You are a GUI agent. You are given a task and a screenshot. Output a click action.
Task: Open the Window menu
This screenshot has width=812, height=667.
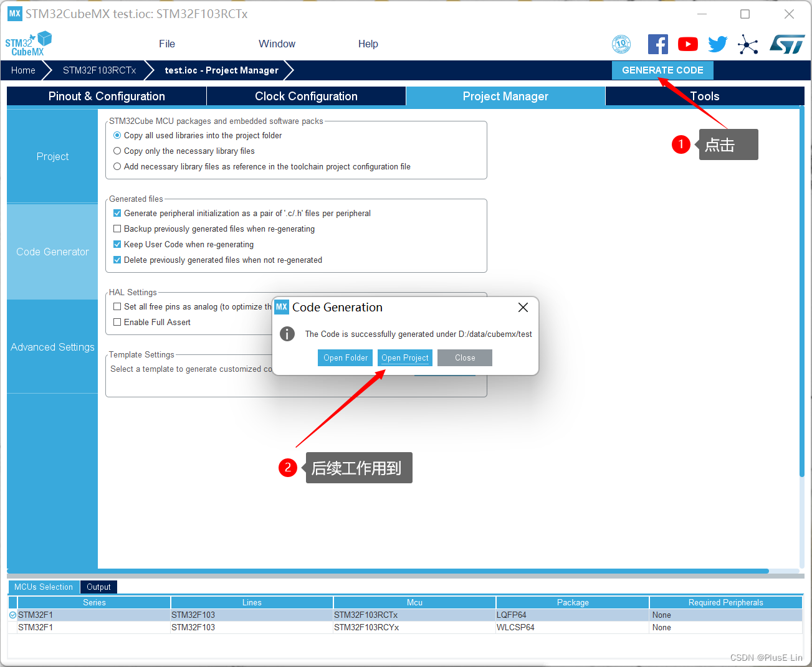pyautogui.click(x=277, y=44)
